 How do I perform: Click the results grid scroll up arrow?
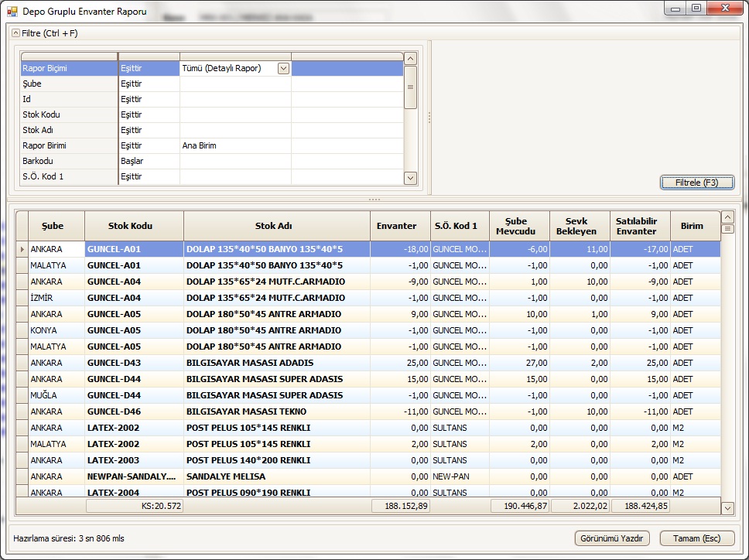click(x=727, y=217)
